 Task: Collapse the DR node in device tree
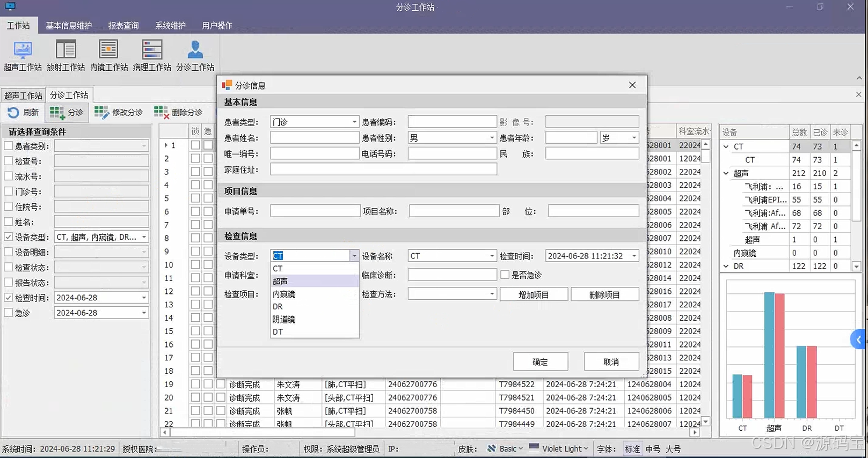point(726,267)
